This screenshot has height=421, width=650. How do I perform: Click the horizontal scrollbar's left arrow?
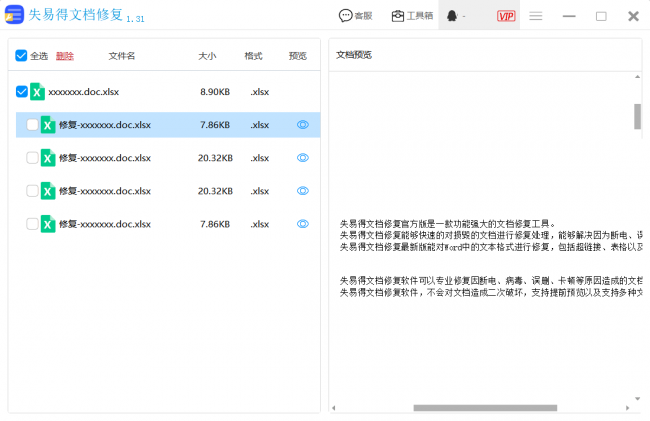(x=334, y=408)
